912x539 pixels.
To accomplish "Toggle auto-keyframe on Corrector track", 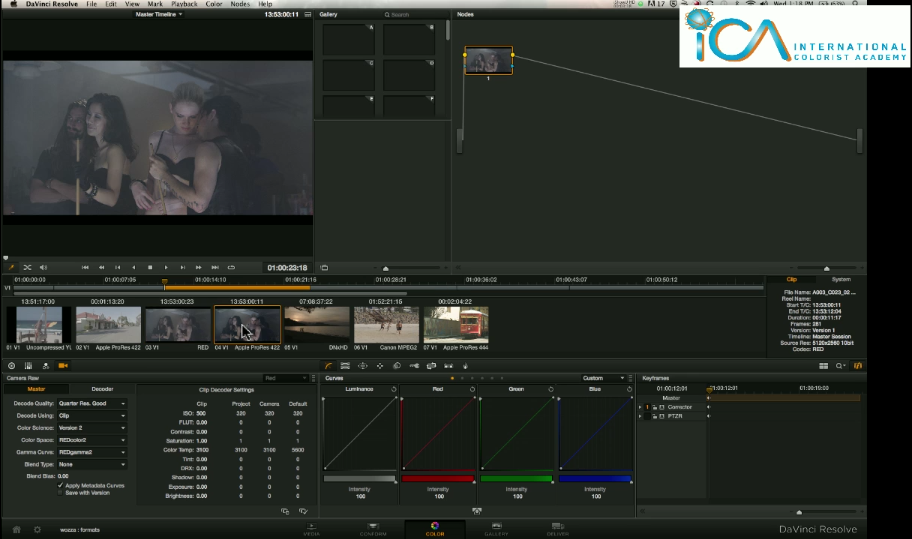I will click(662, 407).
